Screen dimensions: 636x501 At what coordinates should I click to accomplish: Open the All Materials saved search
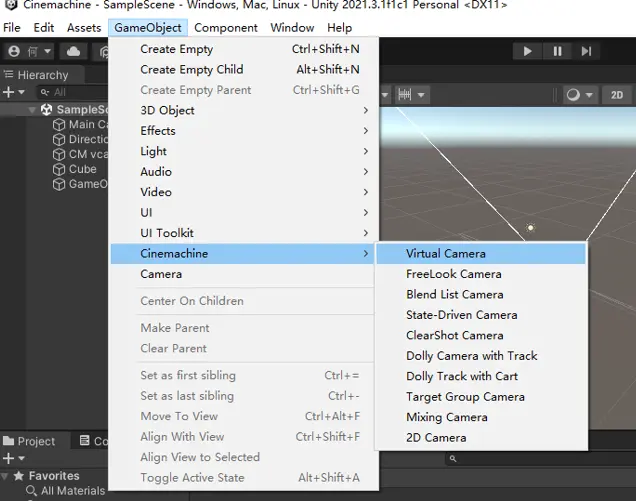point(66,491)
